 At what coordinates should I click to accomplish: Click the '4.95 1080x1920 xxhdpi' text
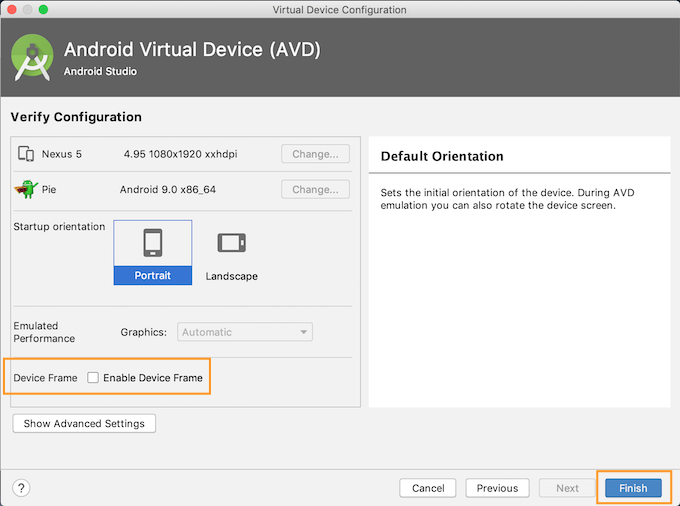180,154
